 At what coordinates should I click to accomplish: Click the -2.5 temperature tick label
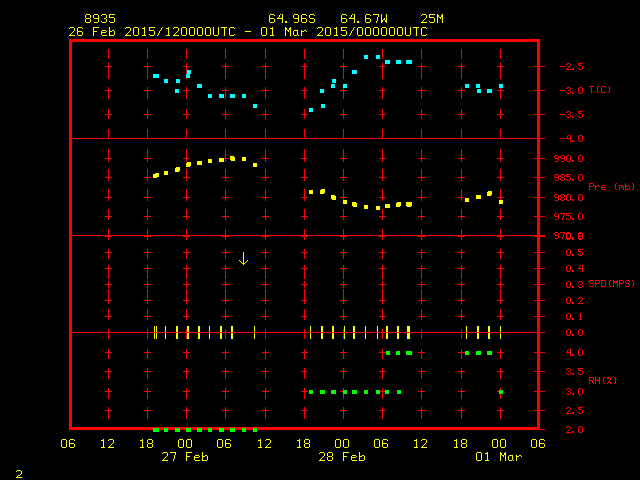pyautogui.click(x=571, y=67)
